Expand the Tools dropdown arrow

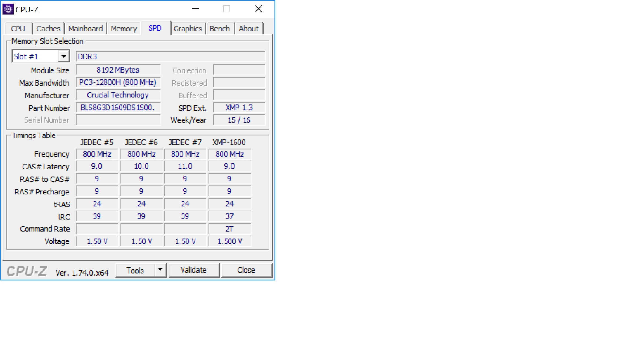pos(160,270)
